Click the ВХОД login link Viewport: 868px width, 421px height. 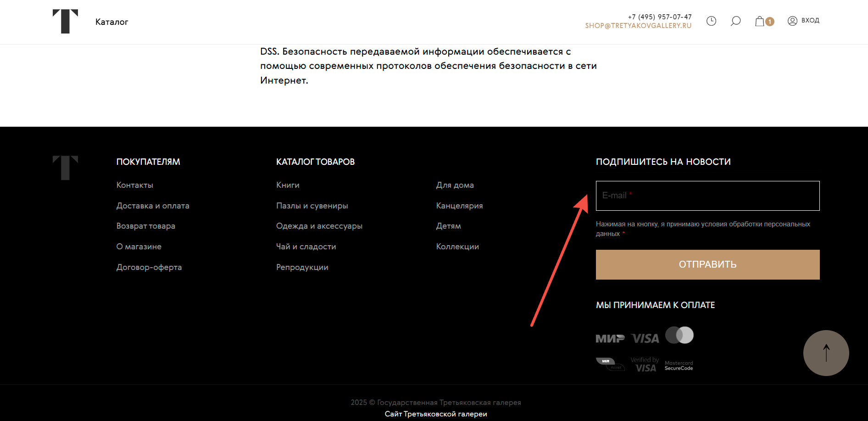coord(810,21)
